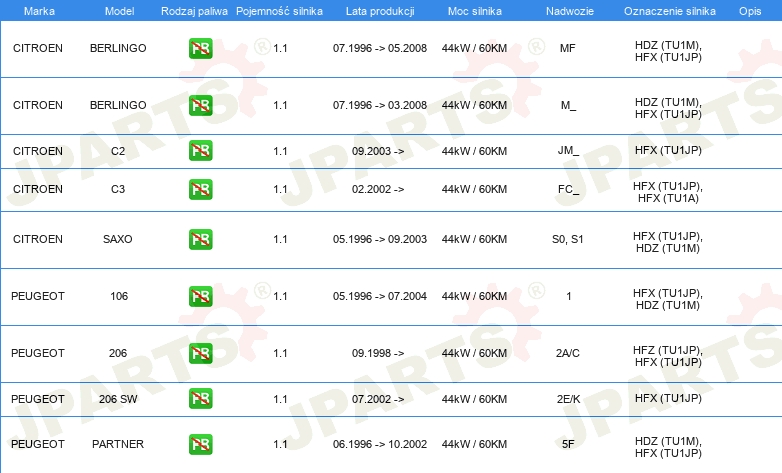
Task: Click the 09.1998 -> production date cell
Action: click(x=378, y=353)
